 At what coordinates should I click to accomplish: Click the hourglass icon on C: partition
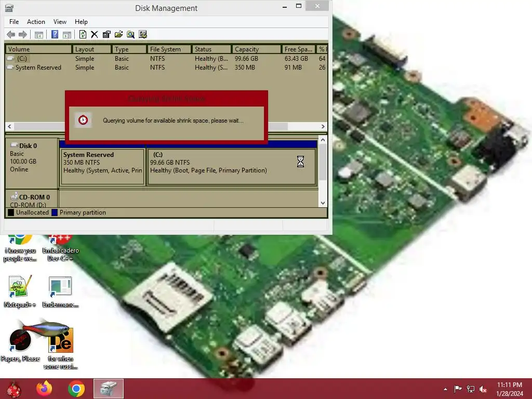(x=300, y=162)
